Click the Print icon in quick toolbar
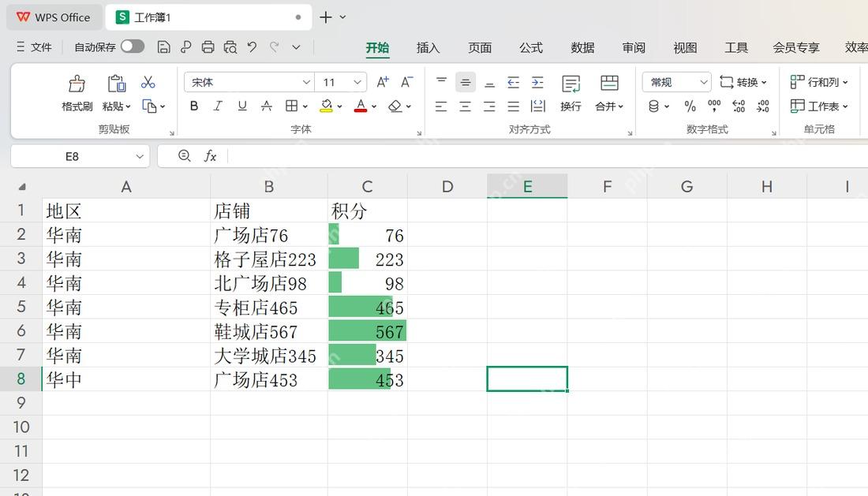 coord(208,47)
